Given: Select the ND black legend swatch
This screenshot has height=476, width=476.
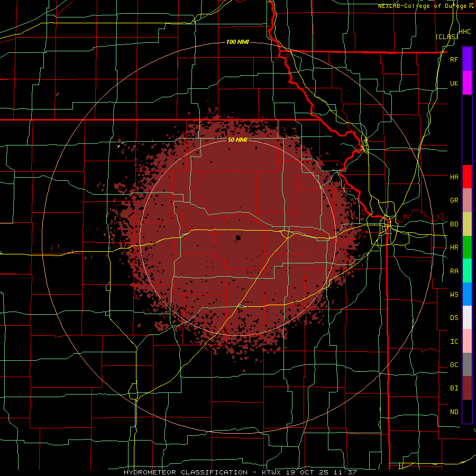Looking at the screenshot, I should (x=467, y=411).
